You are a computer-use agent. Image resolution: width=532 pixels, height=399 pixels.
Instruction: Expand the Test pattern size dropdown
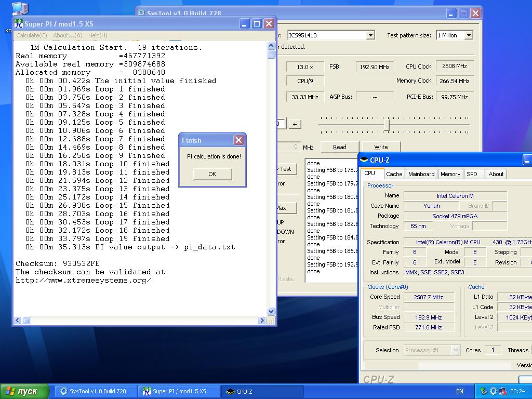click(469, 35)
